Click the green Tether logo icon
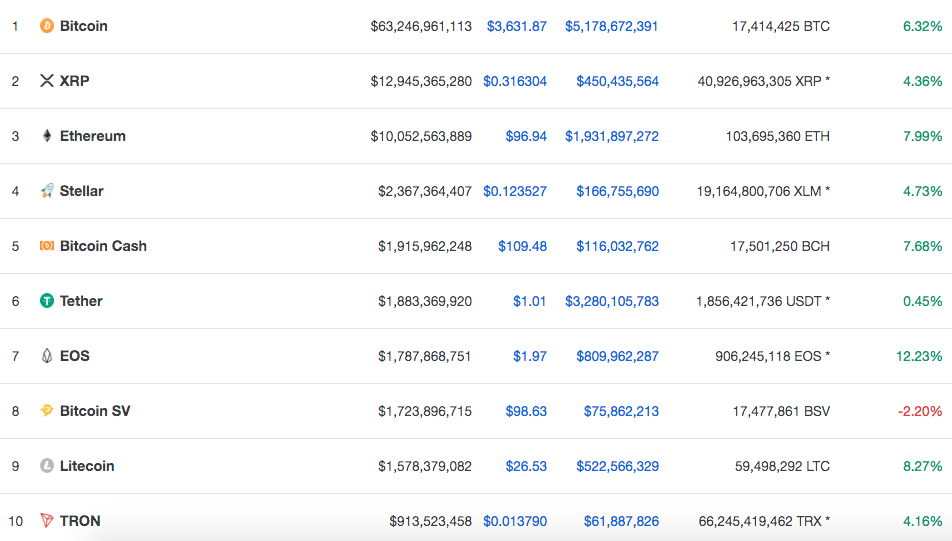The height and width of the screenshot is (541, 952). 47,301
